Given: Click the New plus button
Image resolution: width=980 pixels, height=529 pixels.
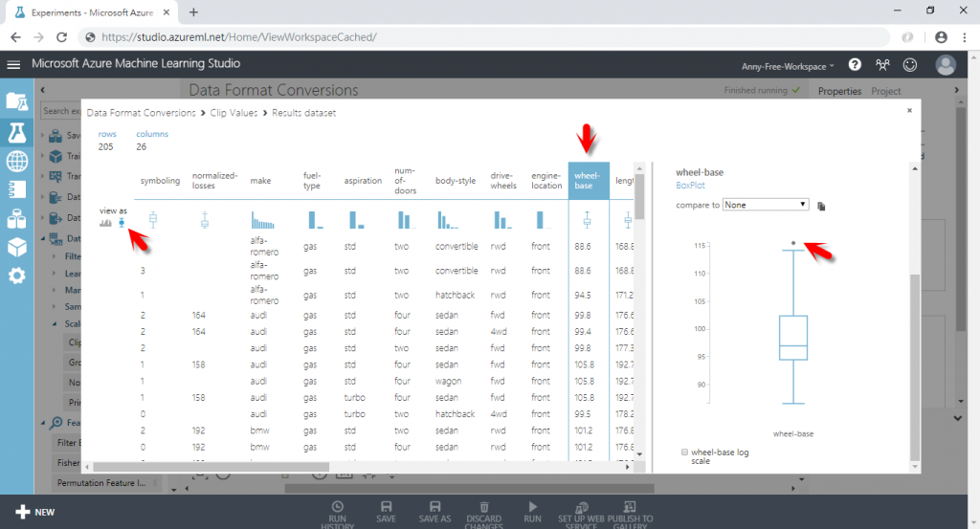Looking at the screenshot, I should coord(35,512).
